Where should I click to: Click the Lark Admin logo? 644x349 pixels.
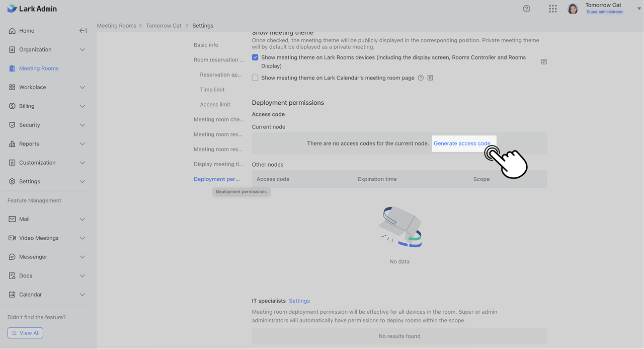coord(32,9)
